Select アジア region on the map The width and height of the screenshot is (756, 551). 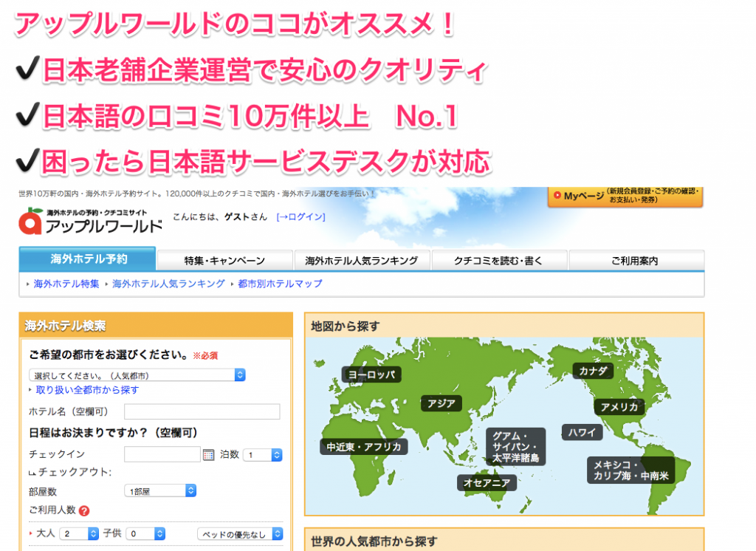(441, 403)
